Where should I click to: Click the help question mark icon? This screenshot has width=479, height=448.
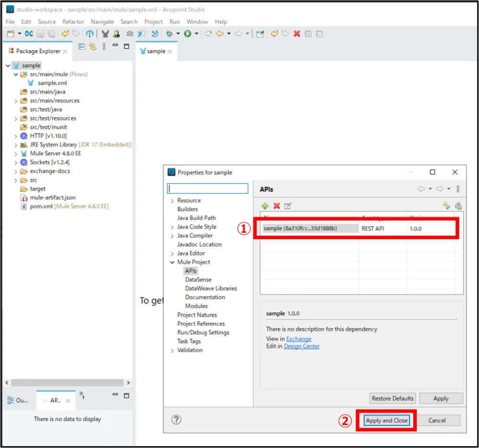[x=176, y=420]
